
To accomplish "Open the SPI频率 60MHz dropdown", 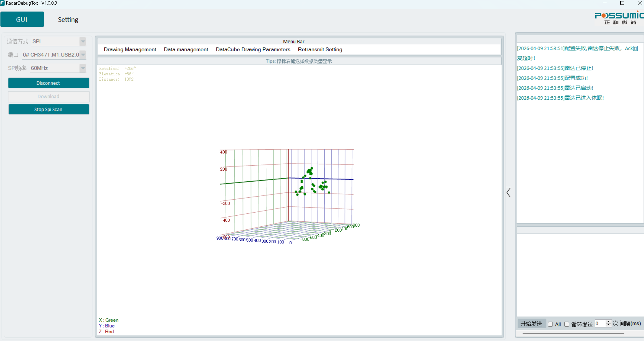I will [x=83, y=68].
